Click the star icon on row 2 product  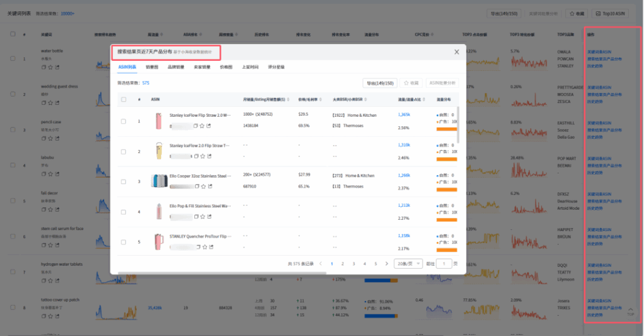coord(203,156)
